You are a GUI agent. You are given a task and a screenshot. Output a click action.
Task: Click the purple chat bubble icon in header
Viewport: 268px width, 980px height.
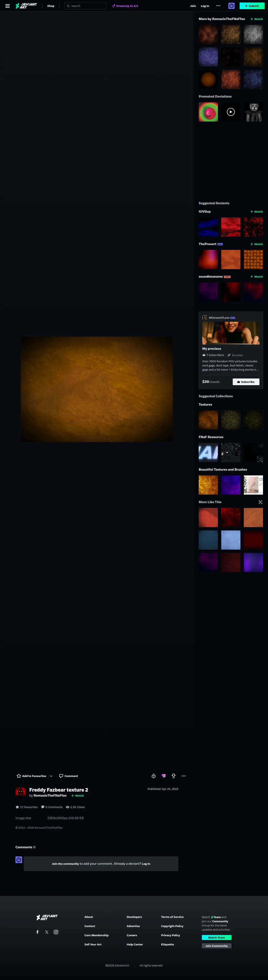[231, 6]
